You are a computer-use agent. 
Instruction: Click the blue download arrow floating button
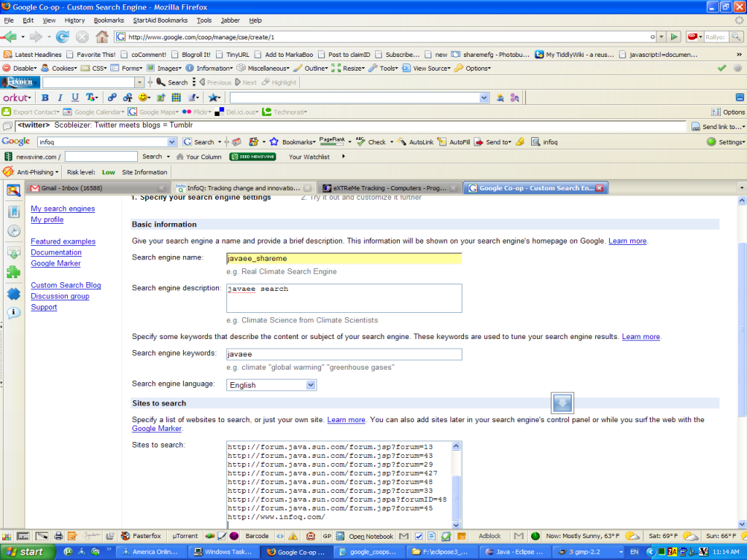point(562,403)
